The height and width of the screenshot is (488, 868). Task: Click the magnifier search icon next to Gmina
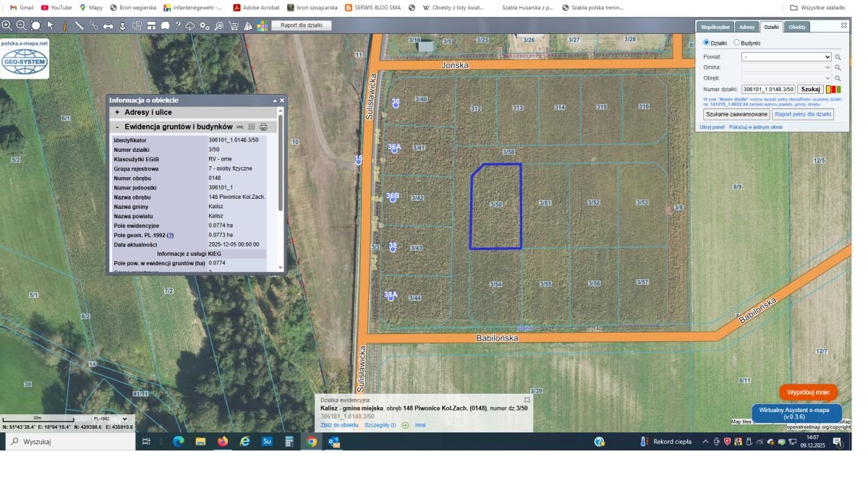(838, 67)
